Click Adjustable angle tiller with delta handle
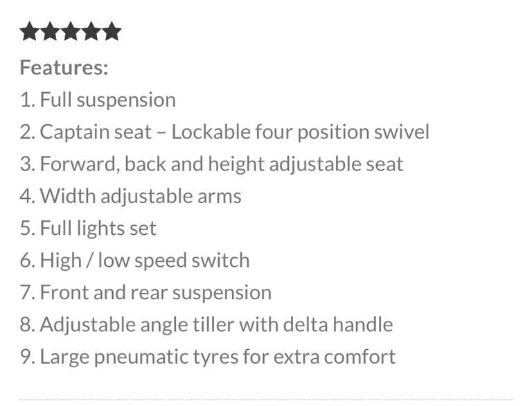532x406 pixels. pyautogui.click(x=206, y=324)
